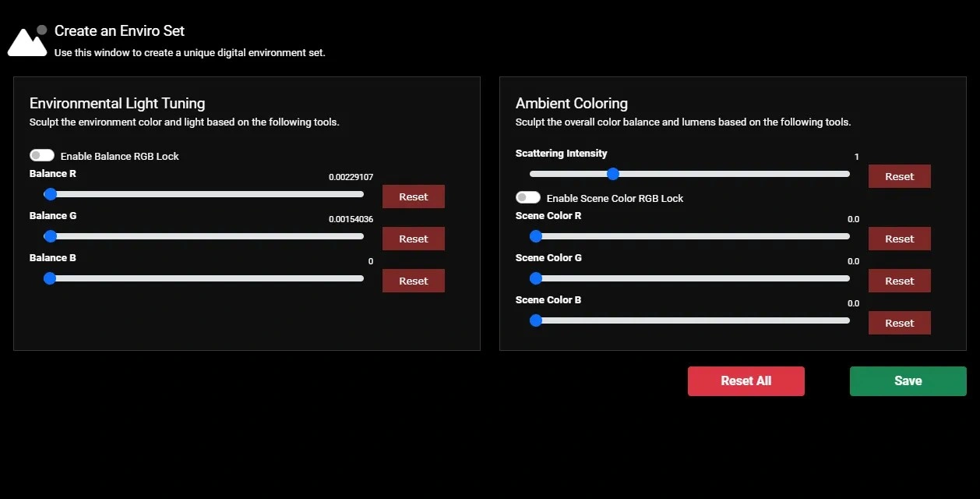This screenshot has height=499, width=980.
Task: Click the Create an Enviro Set title
Action: coord(119,31)
